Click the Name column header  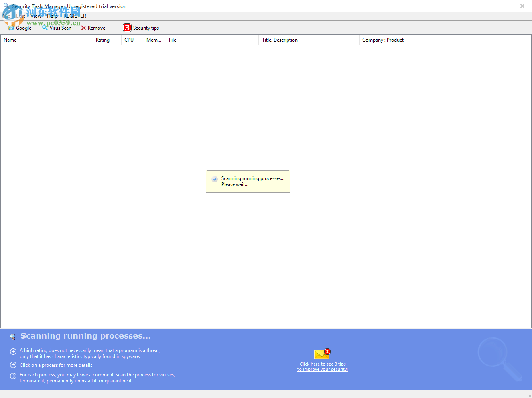click(10, 40)
